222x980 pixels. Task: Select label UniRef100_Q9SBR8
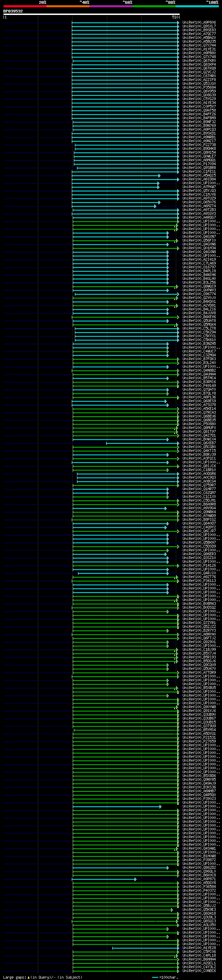coord(199,168)
